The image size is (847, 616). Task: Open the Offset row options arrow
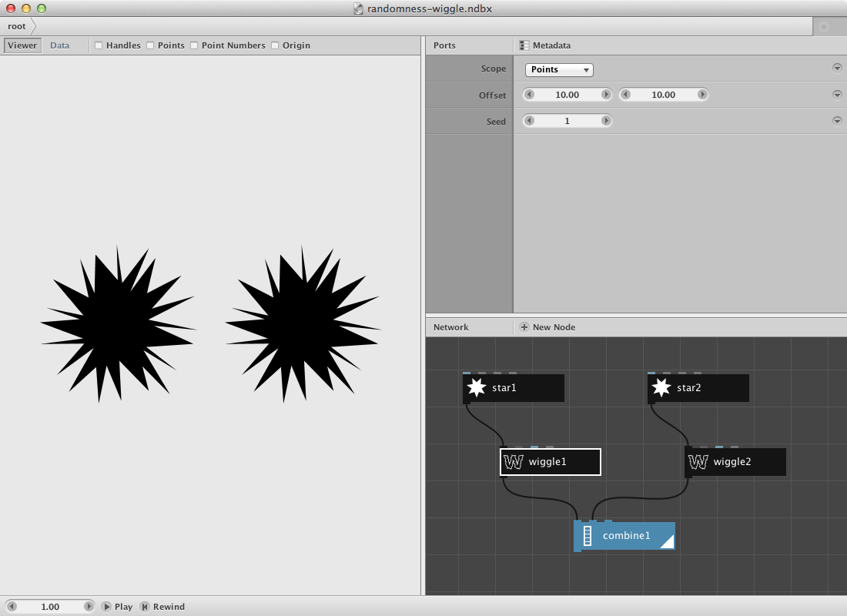point(837,95)
